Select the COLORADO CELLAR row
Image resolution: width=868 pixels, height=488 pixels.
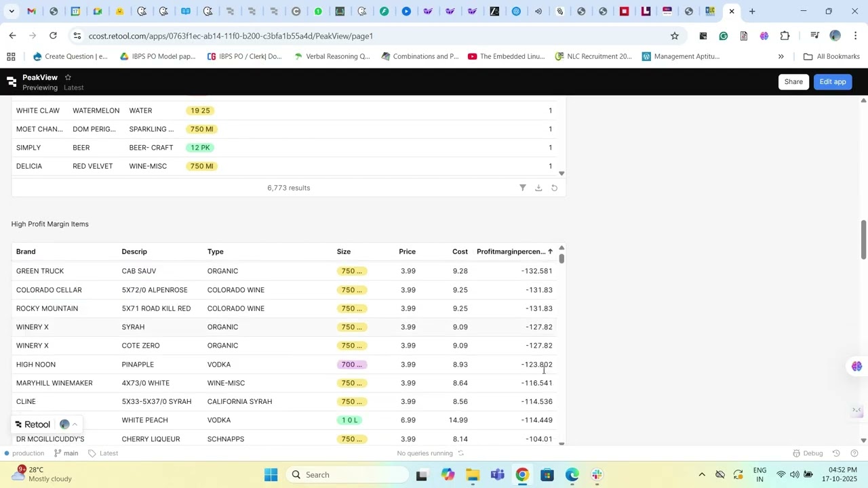(x=284, y=290)
